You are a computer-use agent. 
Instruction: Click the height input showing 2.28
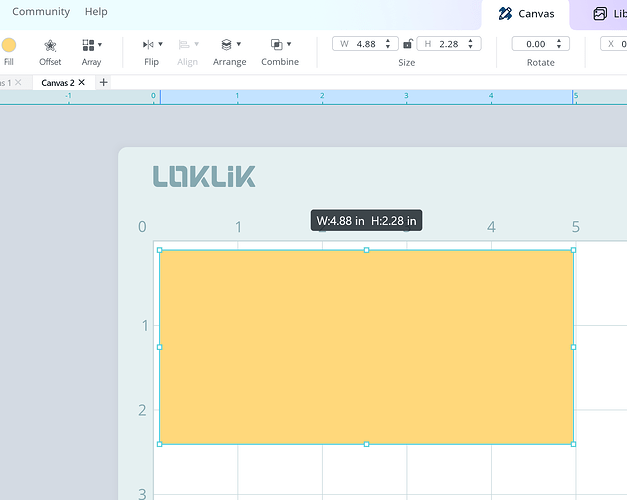(x=449, y=44)
